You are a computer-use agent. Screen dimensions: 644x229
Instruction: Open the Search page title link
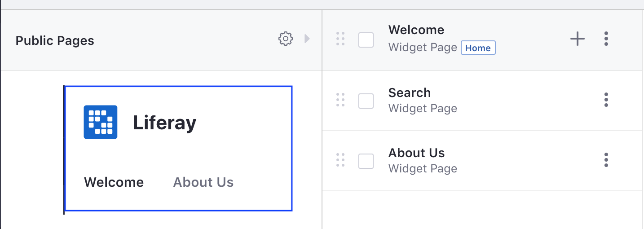pos(410,93)
